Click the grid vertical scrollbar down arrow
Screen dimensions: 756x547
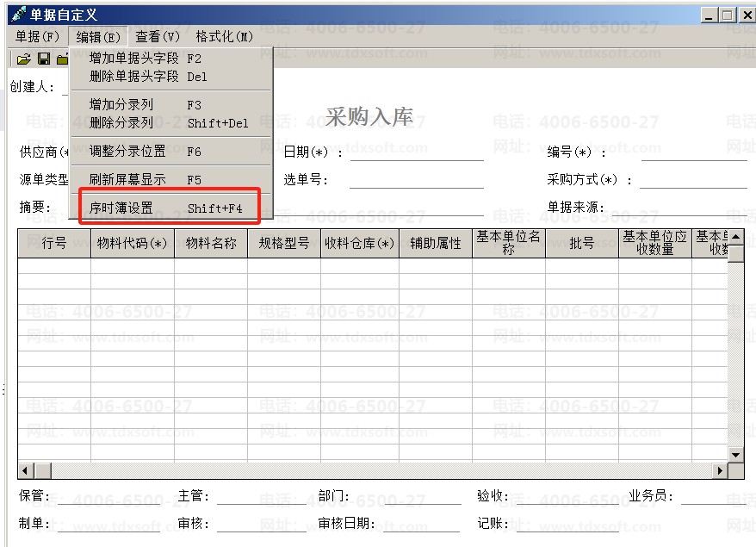pos(735,454)
